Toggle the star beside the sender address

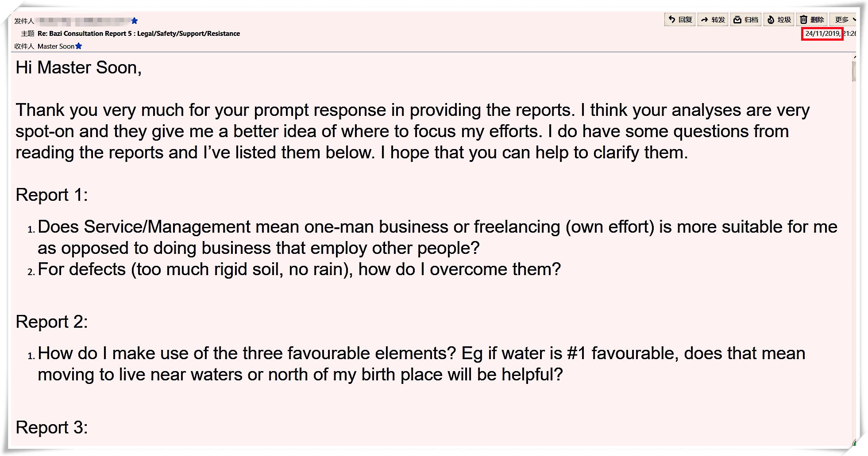[x=135, y=21]
